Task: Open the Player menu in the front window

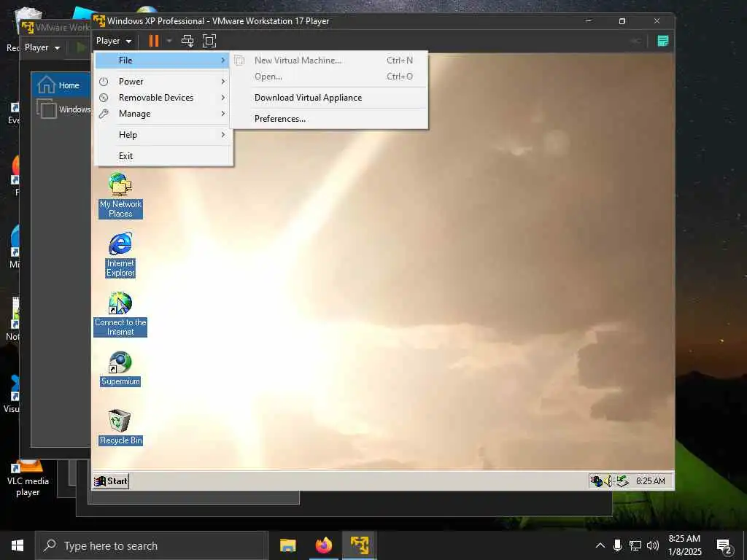Action: coord(113,41)
